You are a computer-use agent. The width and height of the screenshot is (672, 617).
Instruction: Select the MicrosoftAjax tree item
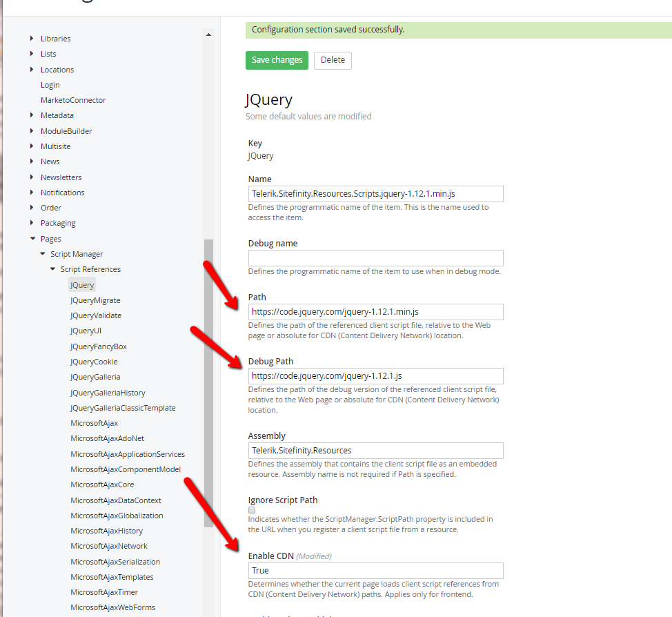[x=94, y=423]
